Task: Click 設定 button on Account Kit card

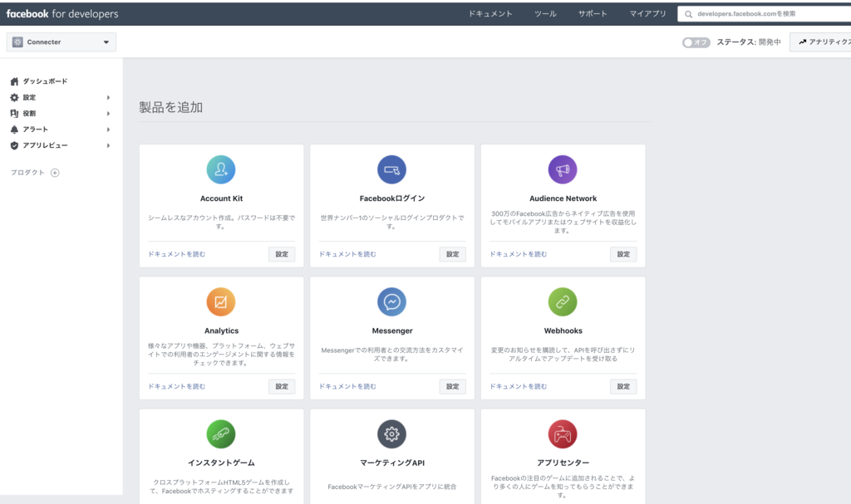Action: 282,254
